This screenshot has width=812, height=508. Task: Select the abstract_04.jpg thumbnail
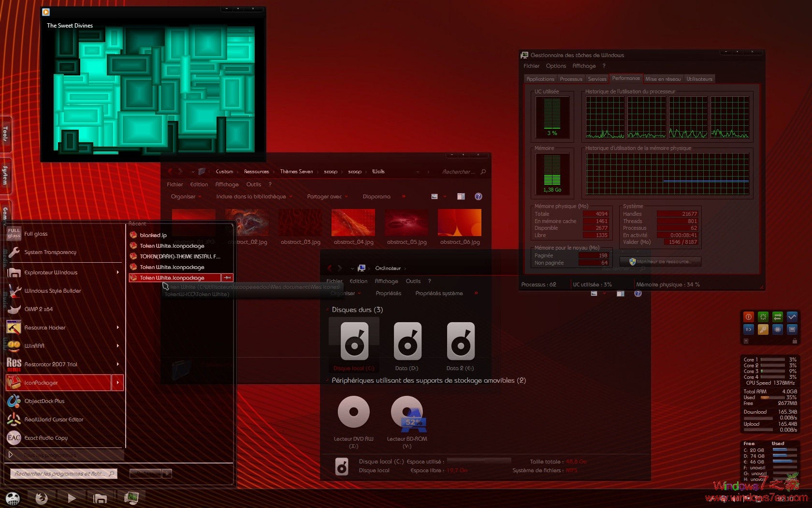point(353,223)
